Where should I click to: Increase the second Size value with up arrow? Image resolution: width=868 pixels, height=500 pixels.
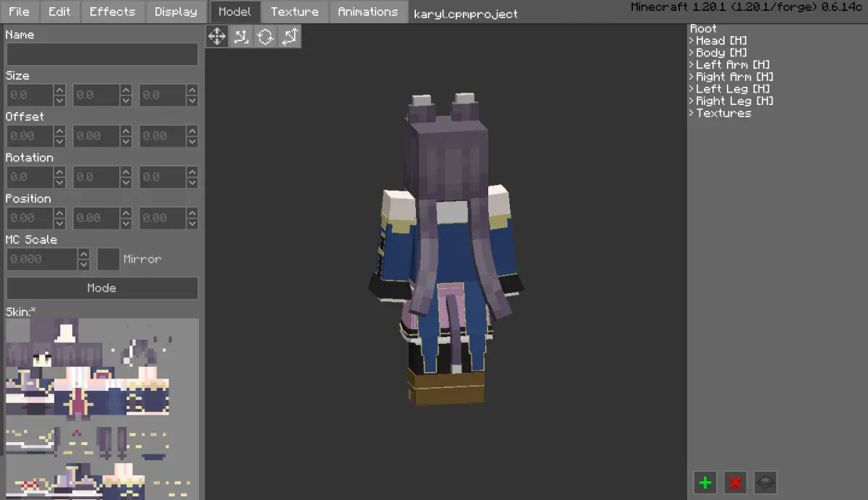click(126, 90)
